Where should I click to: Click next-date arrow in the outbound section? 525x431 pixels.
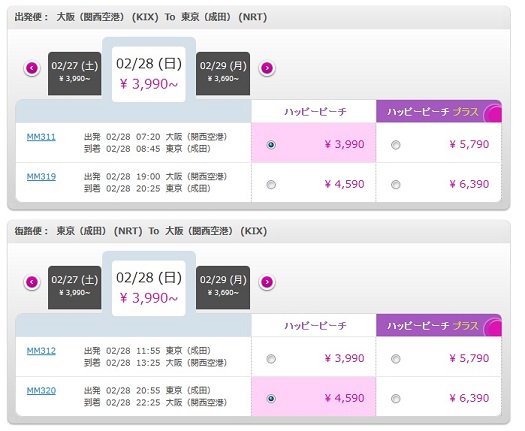[x=267, y=68]
